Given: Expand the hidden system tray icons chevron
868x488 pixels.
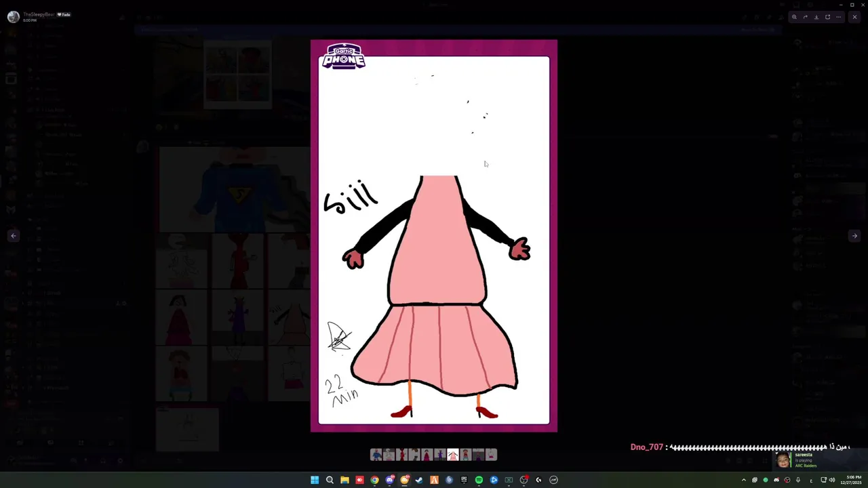Looking at the screenshot, I should [744, 480].
